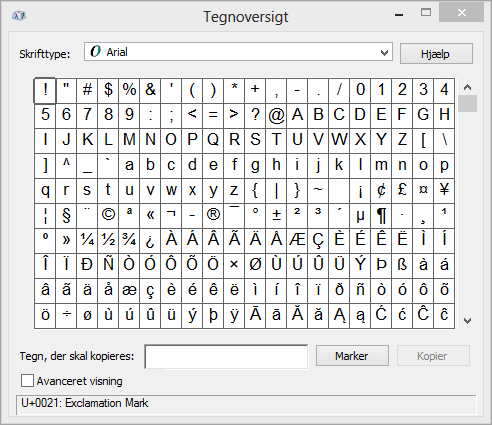Click the scrollbar thumb of character grid
The image size is (492, 425).
tap(467, 104)
